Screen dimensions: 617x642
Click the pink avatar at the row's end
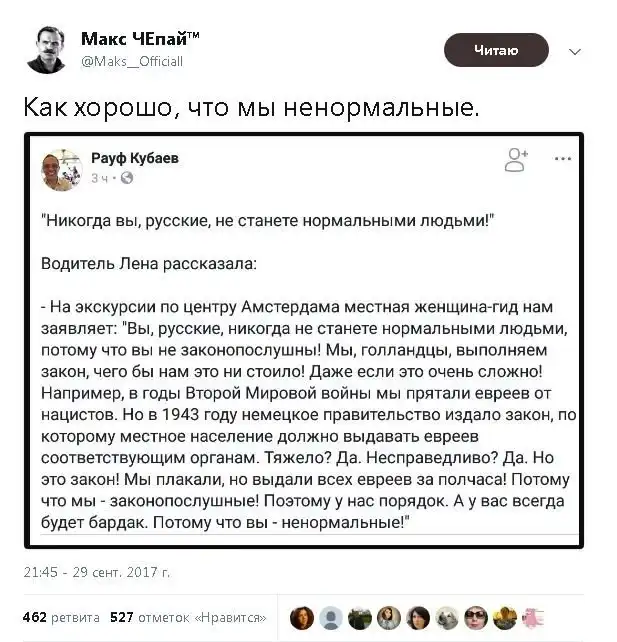[x=534, y=617]
